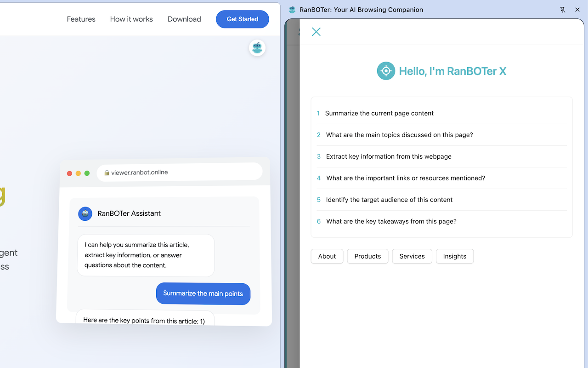This screenshot has width=588, height=368.
Task: Select Summarize the current page content
Action: click(x=441, y=113)
